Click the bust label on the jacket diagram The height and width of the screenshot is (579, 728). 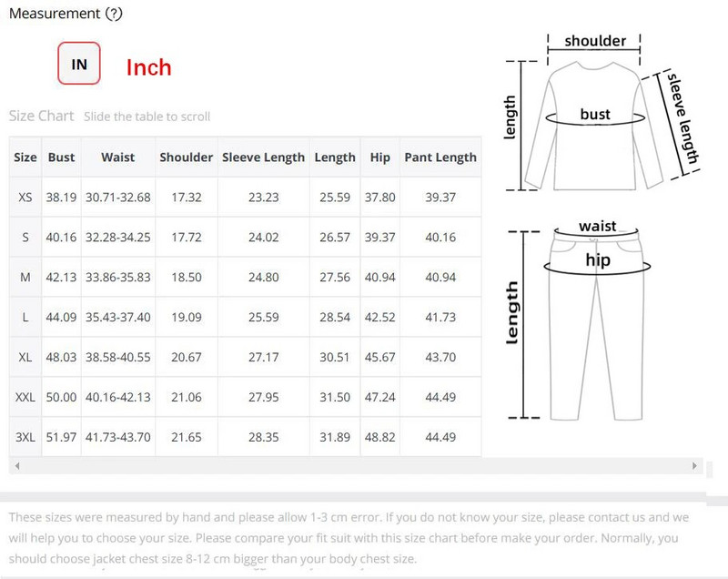pyautogui.click(x=595, y=115)
